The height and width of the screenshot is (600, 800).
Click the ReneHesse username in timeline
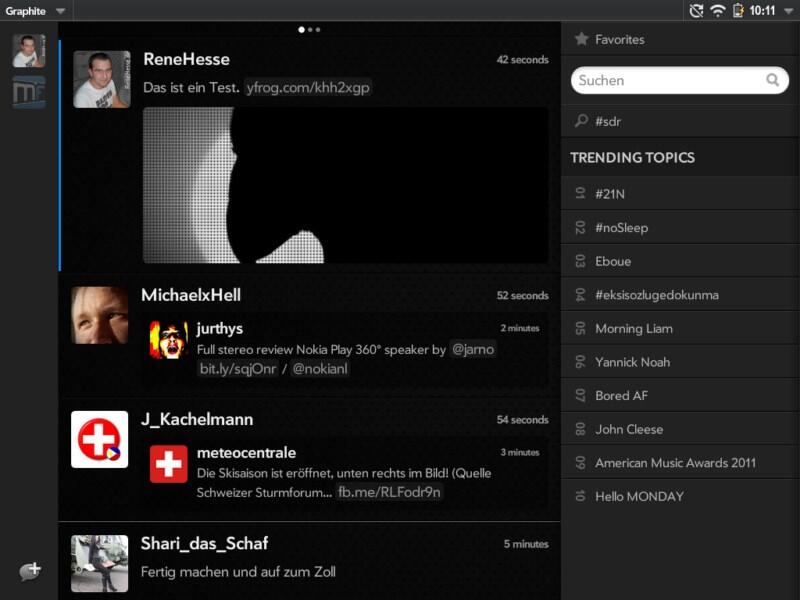click(186, 59)
